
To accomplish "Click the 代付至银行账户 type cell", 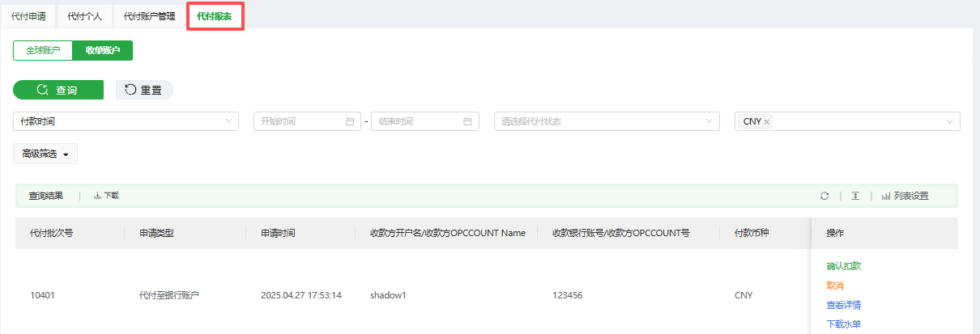I will tap(169, 295).
